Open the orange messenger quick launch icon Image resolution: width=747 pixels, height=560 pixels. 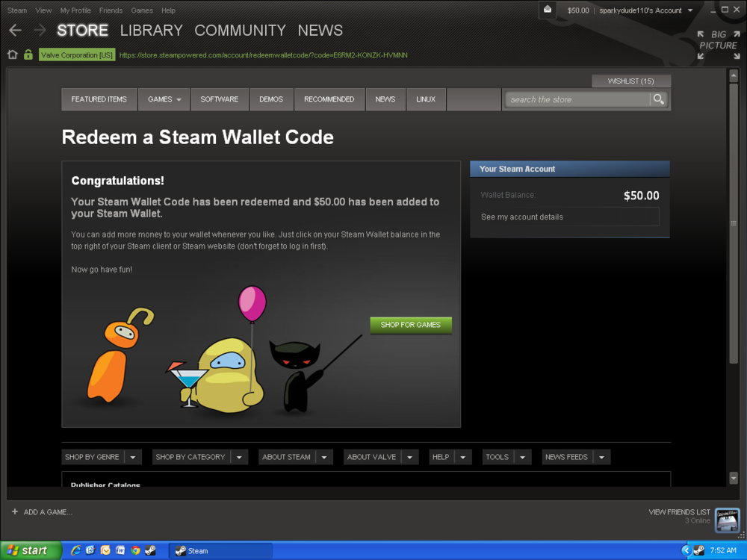[x=105, y=550]
